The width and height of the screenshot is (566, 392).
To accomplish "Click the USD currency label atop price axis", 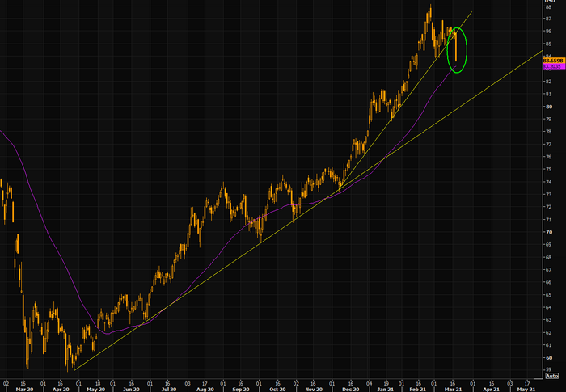I will pos(549,2).
